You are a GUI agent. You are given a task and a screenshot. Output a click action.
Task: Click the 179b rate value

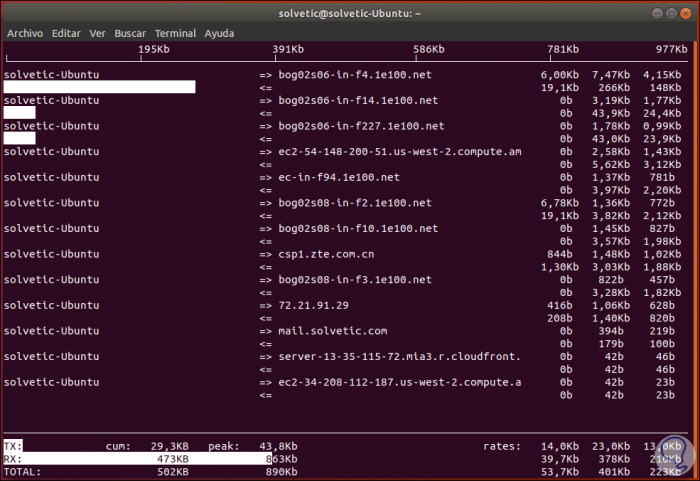pos(611,344)
